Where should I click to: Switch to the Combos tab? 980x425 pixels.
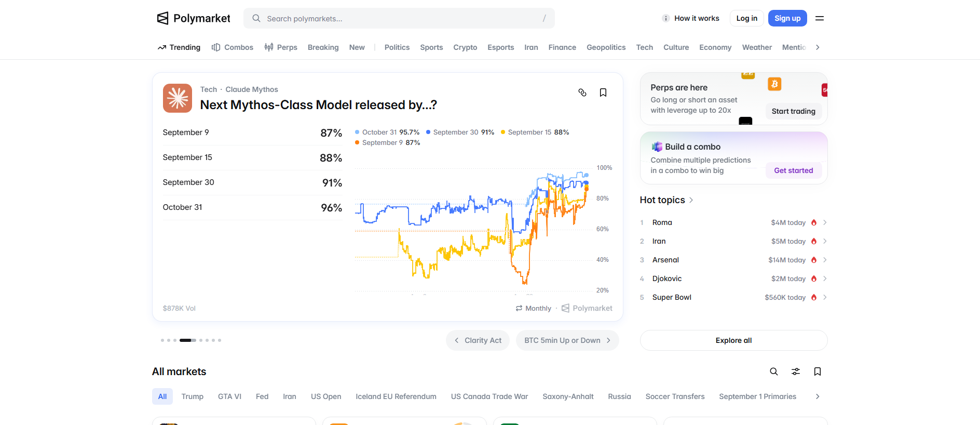[x=233, y=47]
